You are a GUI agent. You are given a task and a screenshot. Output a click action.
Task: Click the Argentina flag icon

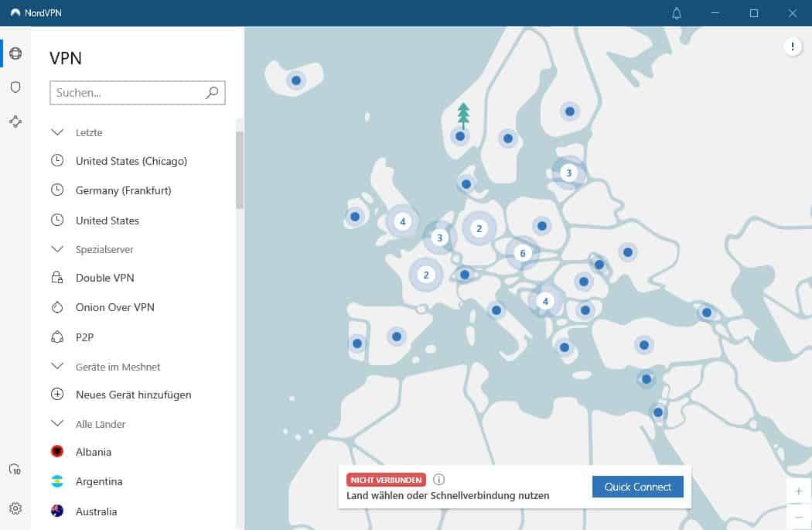[x=57, y=481]
